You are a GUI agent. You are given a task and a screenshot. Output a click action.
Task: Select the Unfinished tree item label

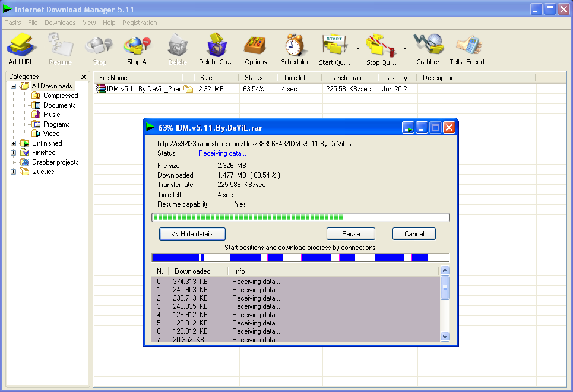[47, 143]
